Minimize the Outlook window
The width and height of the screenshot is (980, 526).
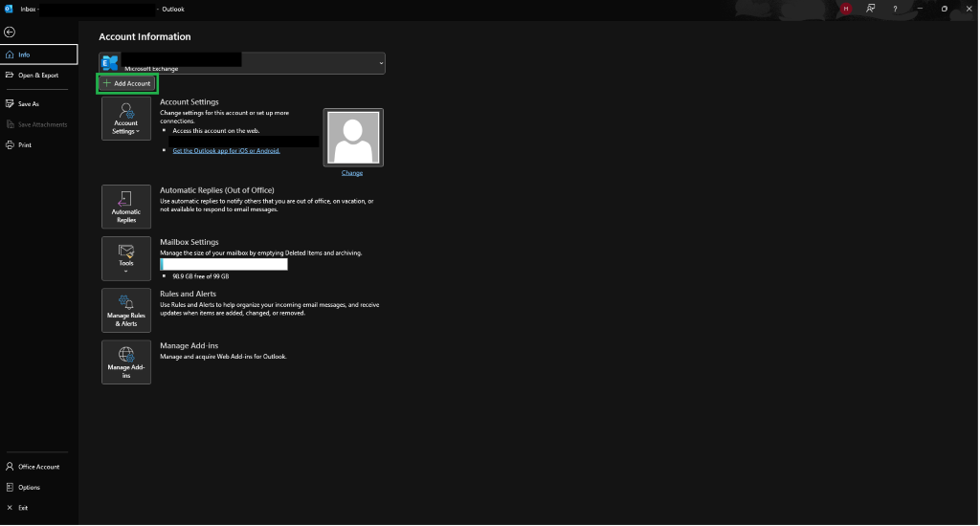click(920, 9)
